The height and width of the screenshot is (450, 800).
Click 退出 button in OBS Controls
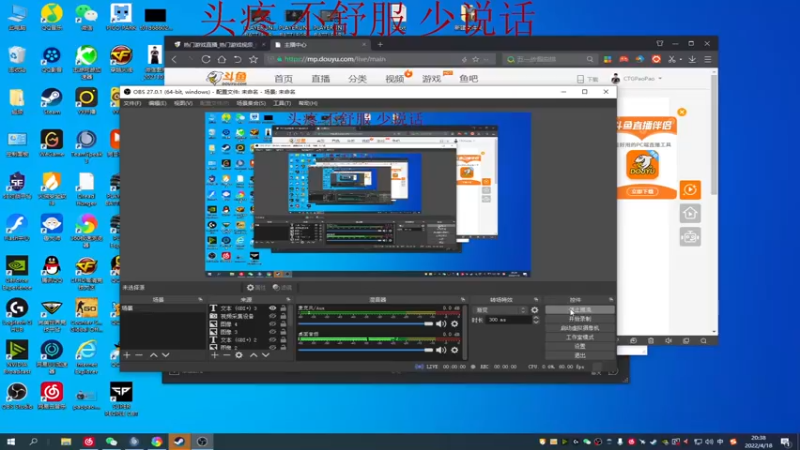(x=580, y=355)
